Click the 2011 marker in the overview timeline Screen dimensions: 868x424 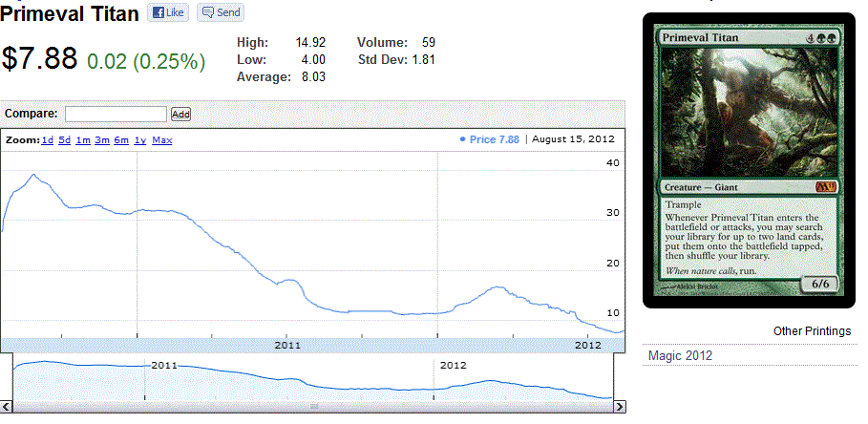164,366
